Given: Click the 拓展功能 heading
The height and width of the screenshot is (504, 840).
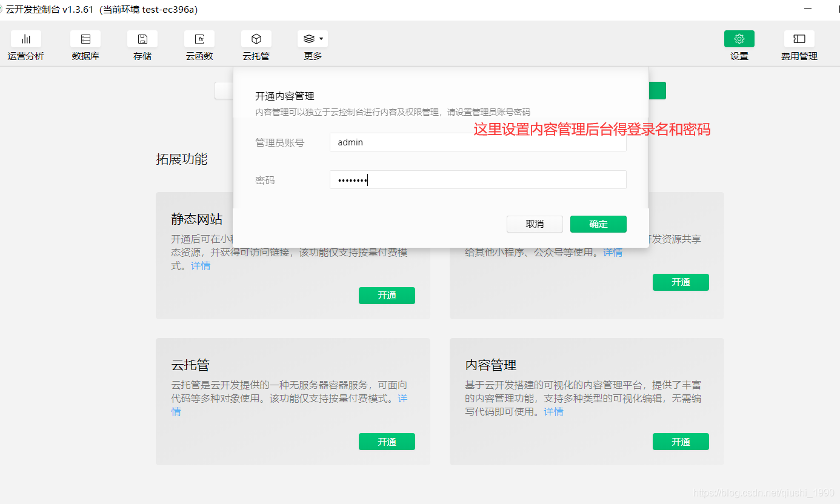Looking at the screenshot, I should 182,159.
